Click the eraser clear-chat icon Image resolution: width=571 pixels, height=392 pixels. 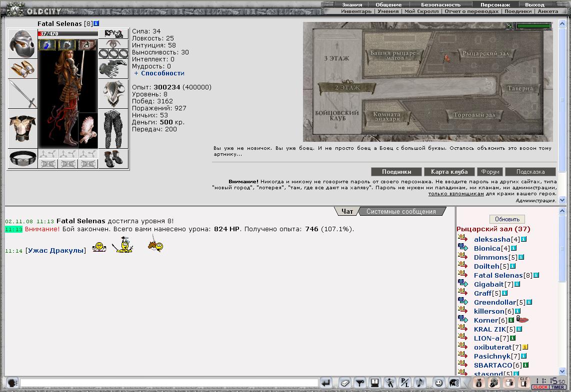[344, 383]
